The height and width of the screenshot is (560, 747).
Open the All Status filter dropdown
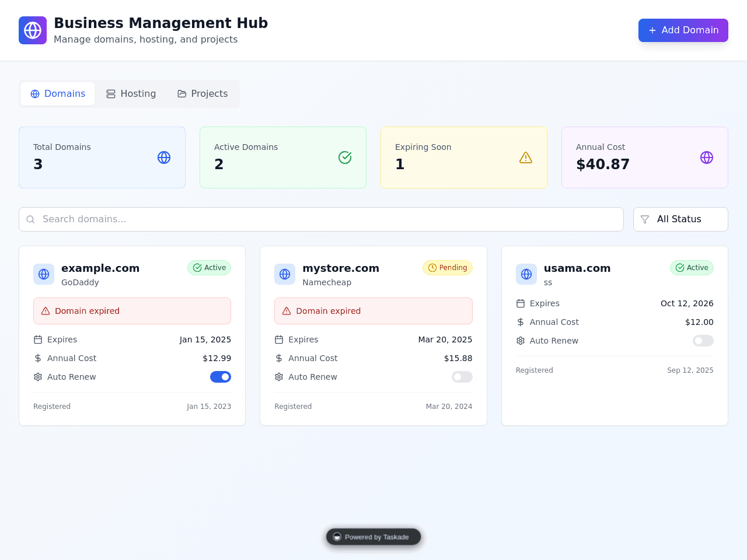click(x=680, y=219)
